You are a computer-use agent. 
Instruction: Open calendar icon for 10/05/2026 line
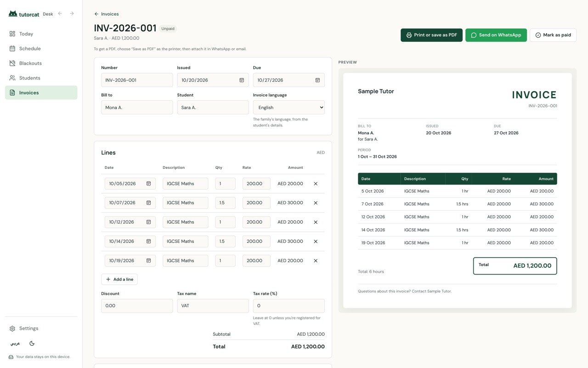tap(148, 184)
